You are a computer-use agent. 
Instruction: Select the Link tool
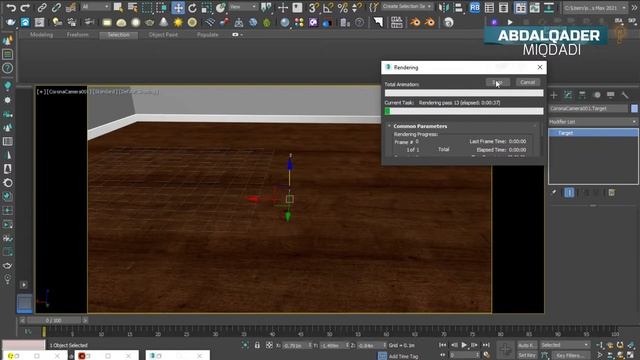pos(42,7)
